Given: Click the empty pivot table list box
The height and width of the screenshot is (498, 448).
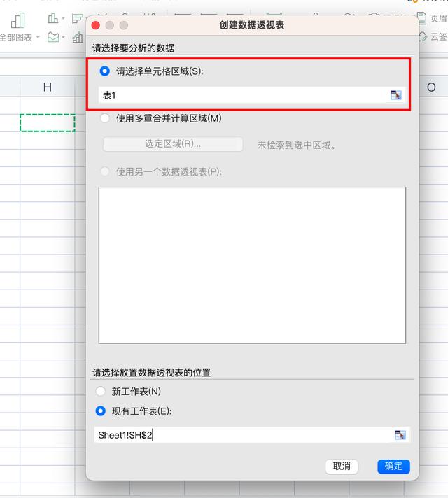Looking at the screenshot, I should pos(252,265).
